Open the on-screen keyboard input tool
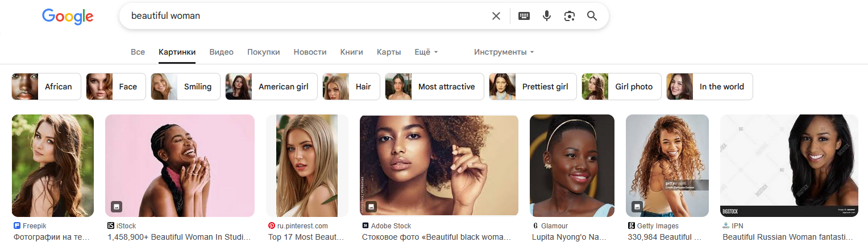 click(524, 16)
